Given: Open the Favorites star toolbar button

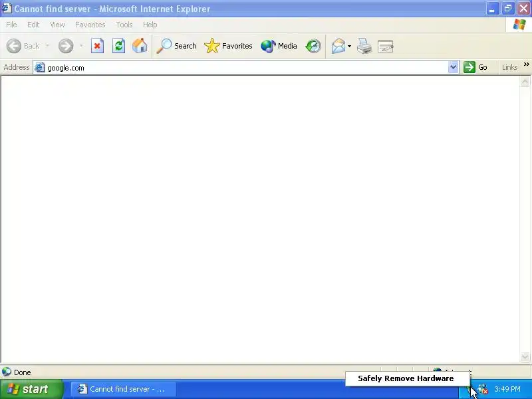Looking at the screenshot, I should coord(228,46).
